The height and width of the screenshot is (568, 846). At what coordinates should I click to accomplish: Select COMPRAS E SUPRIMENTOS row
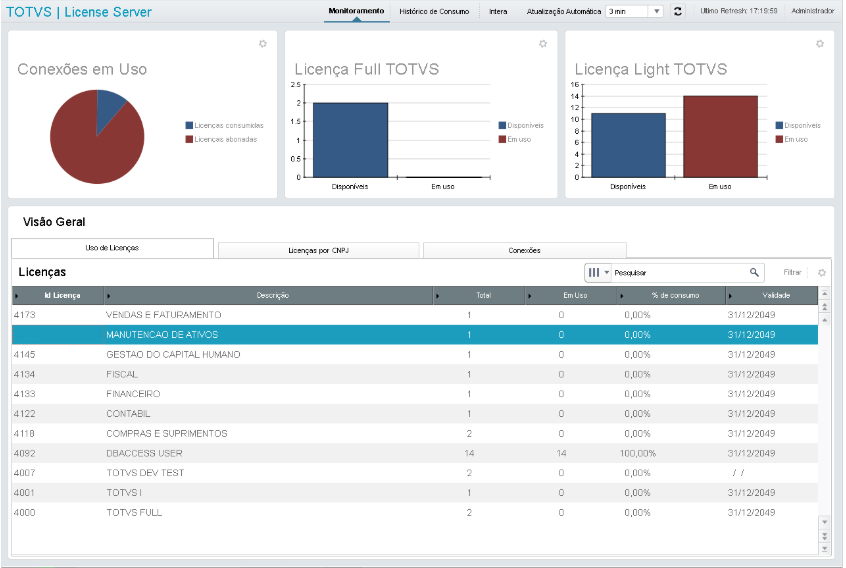click(414, 434)
